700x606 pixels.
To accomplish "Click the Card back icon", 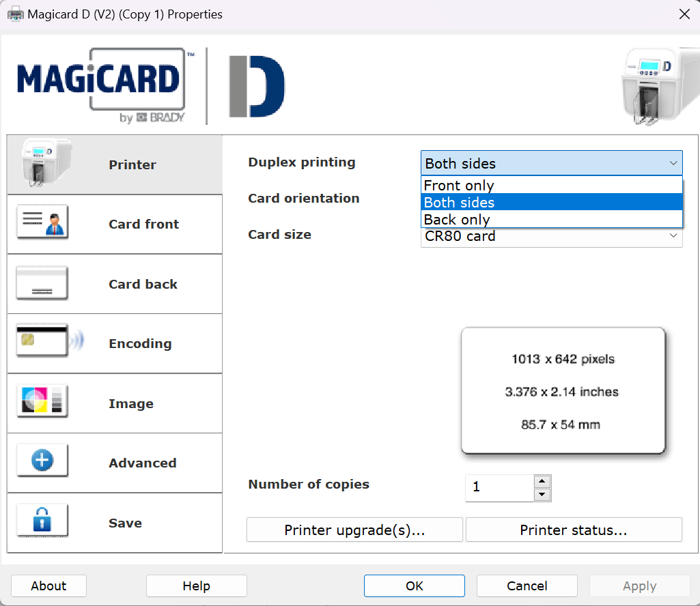I will 42,283.
